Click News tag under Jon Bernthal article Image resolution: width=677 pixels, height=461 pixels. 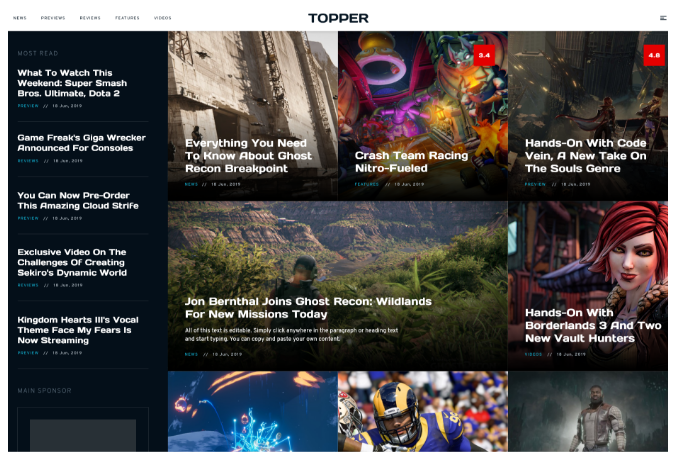pyautogui.click(x=191, y=354)
